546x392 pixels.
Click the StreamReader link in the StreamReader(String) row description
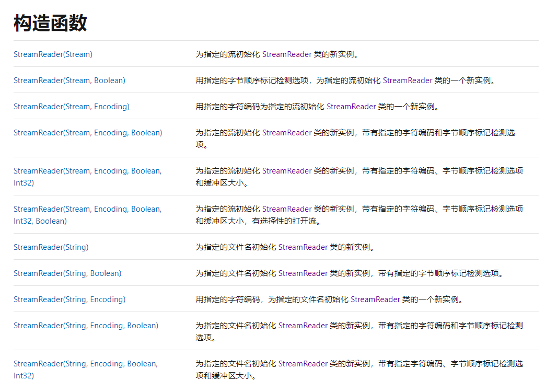coord(303,247)
